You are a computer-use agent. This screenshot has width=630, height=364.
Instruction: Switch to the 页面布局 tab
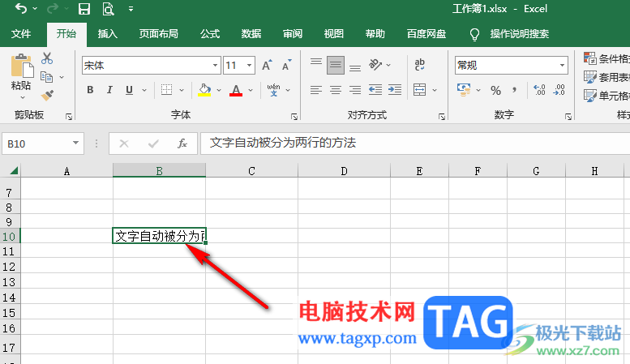[x=158, y=34]
